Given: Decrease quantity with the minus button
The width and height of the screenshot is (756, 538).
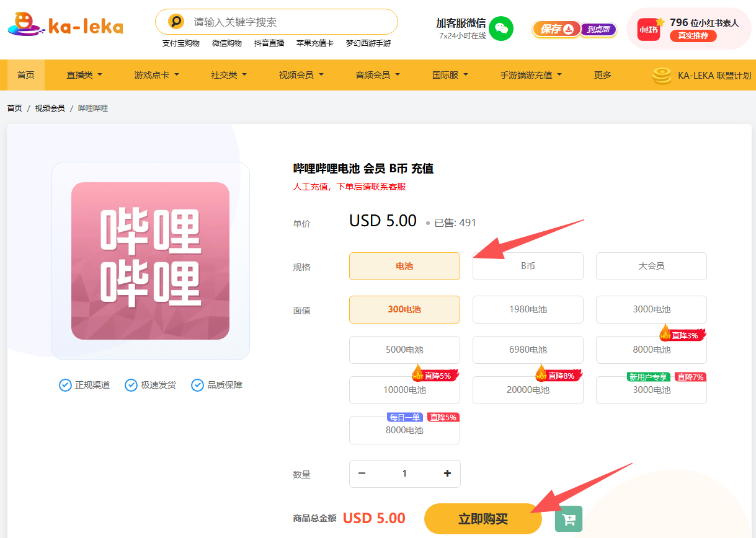Looking at the screenshot, I should (362, 474).
